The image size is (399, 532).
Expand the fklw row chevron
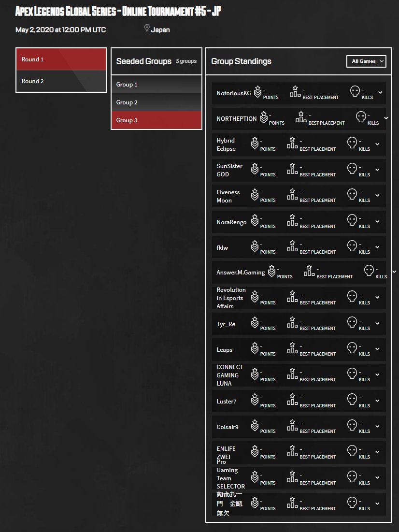point(377,247)
